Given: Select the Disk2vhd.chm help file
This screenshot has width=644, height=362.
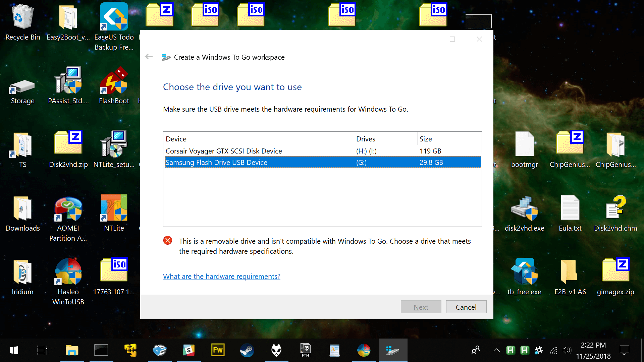Looking at the screenshot, I should (x=615, y=213).
